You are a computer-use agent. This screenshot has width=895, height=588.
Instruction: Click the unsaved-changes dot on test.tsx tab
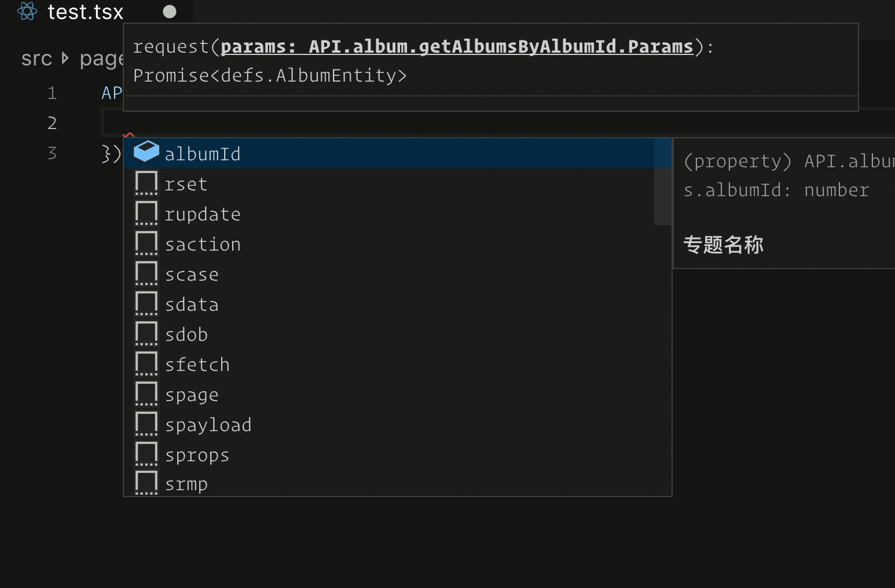tap(170, 12)
